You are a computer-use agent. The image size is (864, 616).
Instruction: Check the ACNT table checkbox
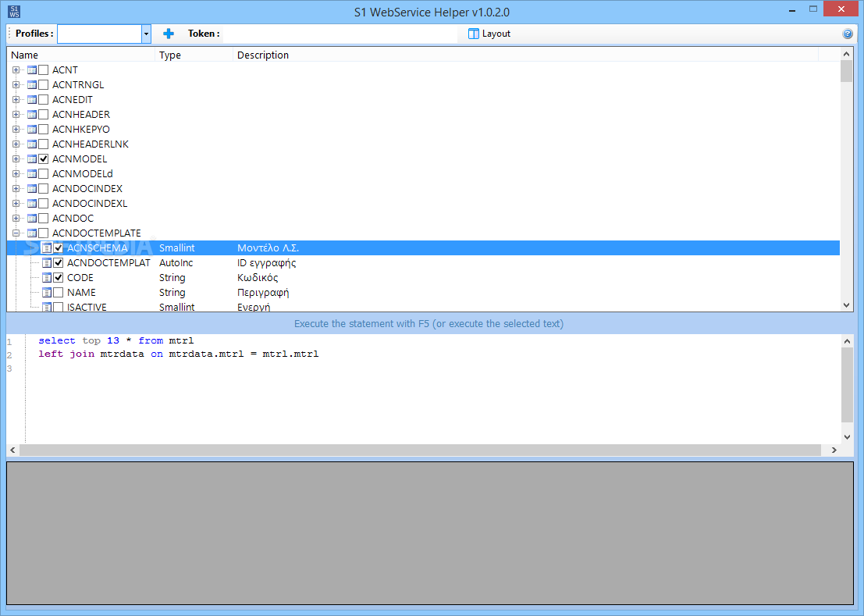tap(44, 70)
